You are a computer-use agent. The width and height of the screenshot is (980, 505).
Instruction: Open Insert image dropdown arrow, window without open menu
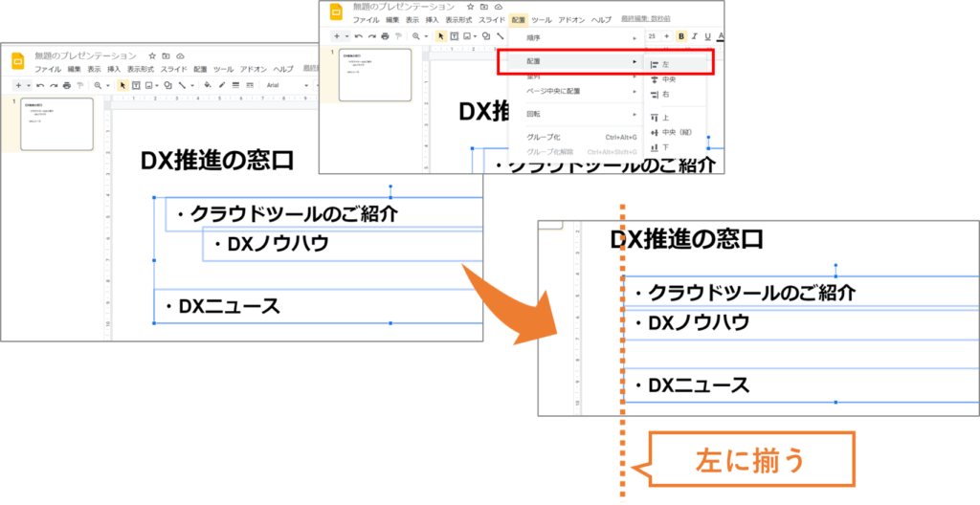[x=157, y=85]
